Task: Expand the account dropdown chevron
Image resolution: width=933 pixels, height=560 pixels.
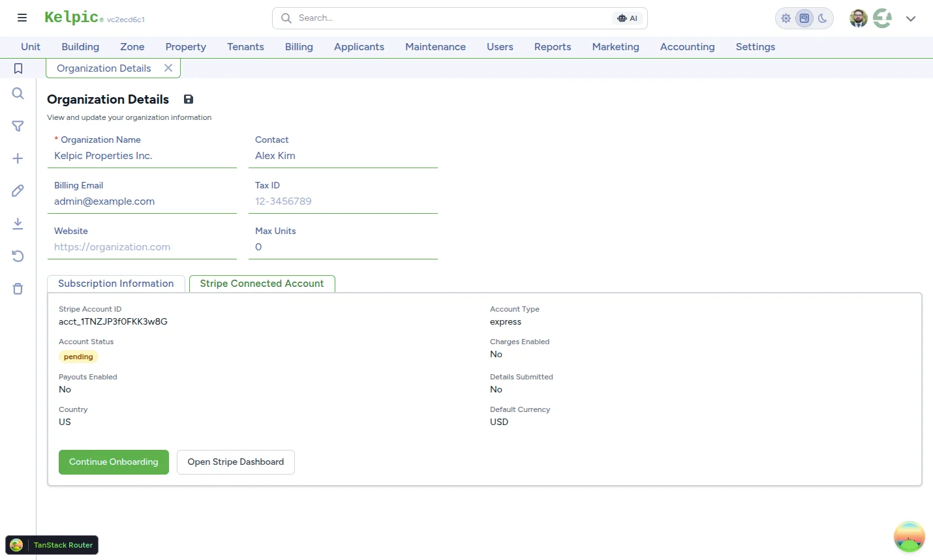Action: (x=911, y=18)
